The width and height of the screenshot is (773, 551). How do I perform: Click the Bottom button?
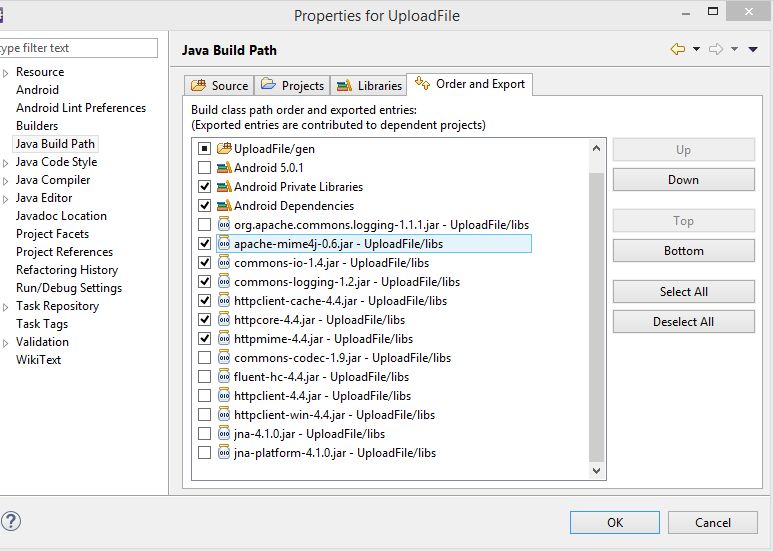[x=683, y=250]
